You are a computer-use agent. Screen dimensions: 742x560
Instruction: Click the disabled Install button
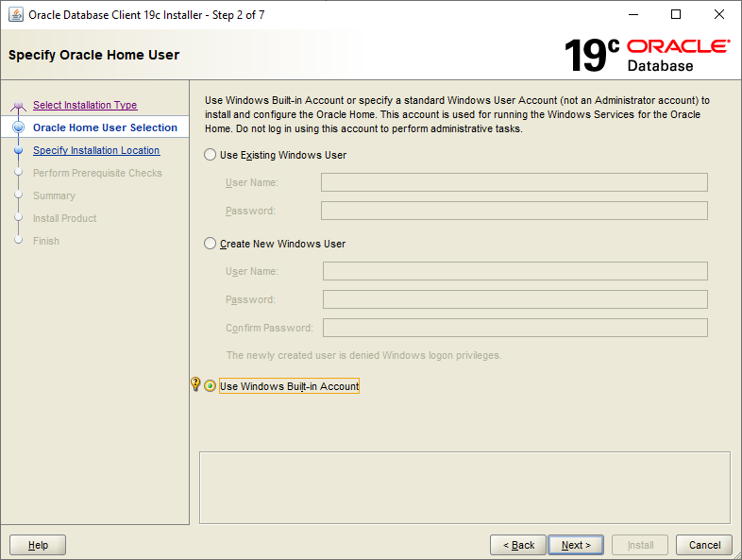(x=640, y=545)
